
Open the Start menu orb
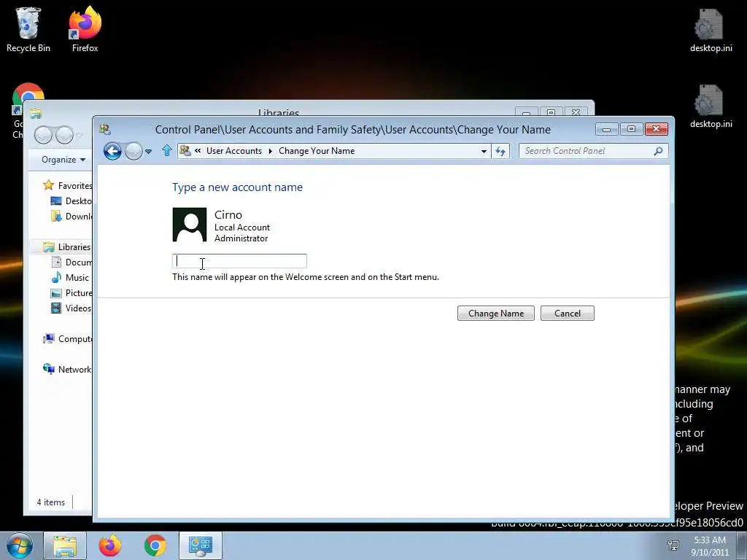tap(20, 545)
